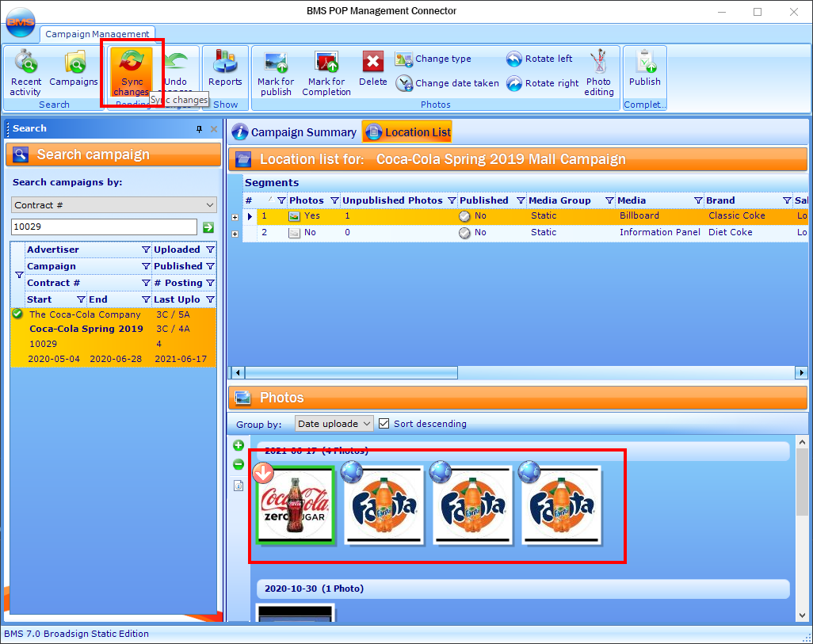Run the contract number search arrow
This screenshot has width=813, height=644.
208,227
